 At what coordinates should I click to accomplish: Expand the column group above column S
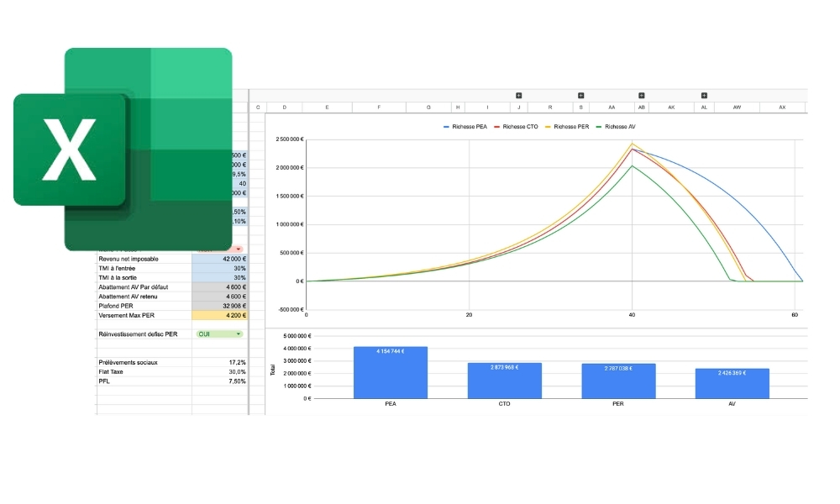[x=580, y=96]
